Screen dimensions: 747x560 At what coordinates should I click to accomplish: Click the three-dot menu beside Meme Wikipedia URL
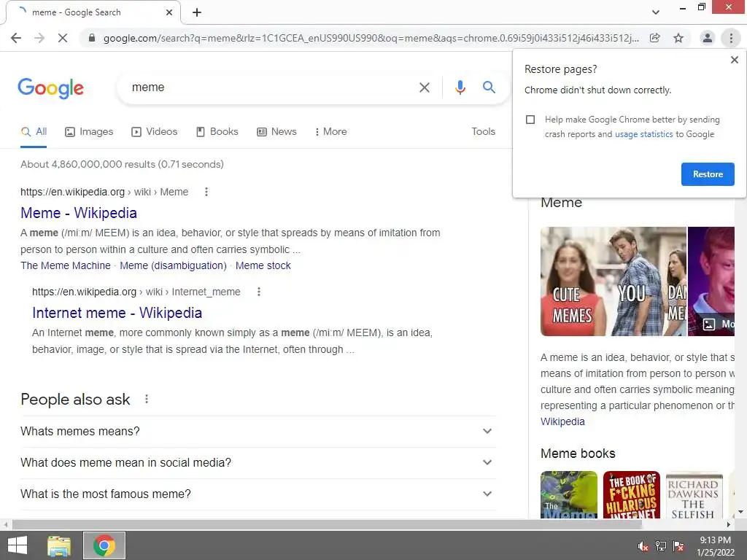tap(206, 192)
